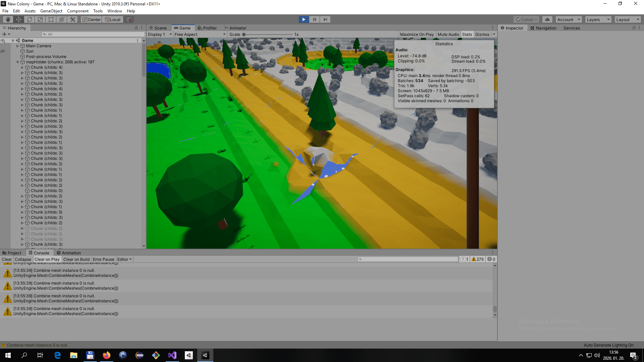Screen dimensions: 644x362
Task: Toggle Maximize On Play
Action: point(417,35)
